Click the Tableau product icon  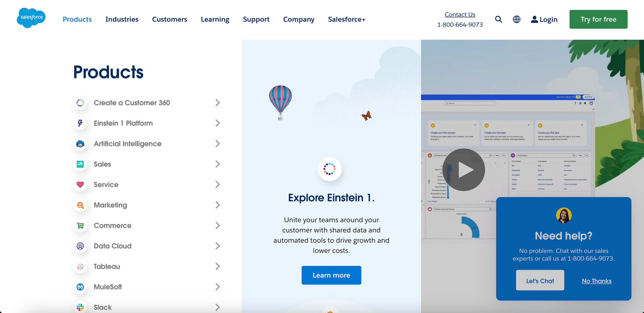click(80, 266)
